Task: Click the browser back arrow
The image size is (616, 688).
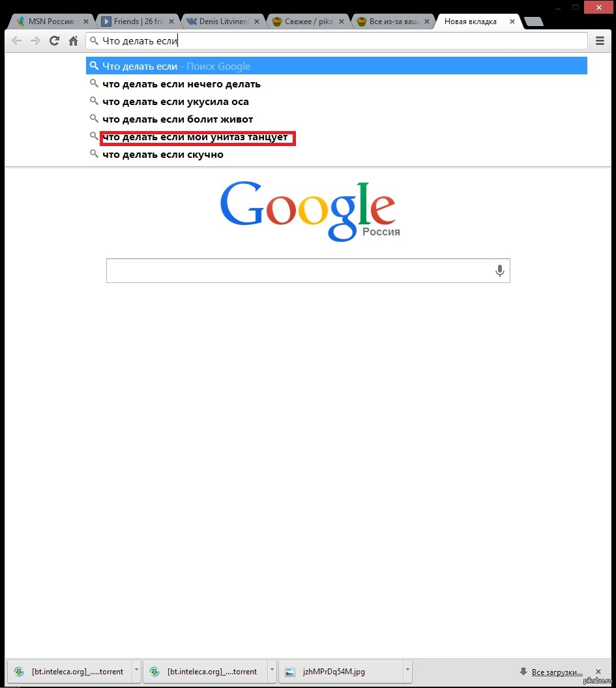Action: point(17,41)
